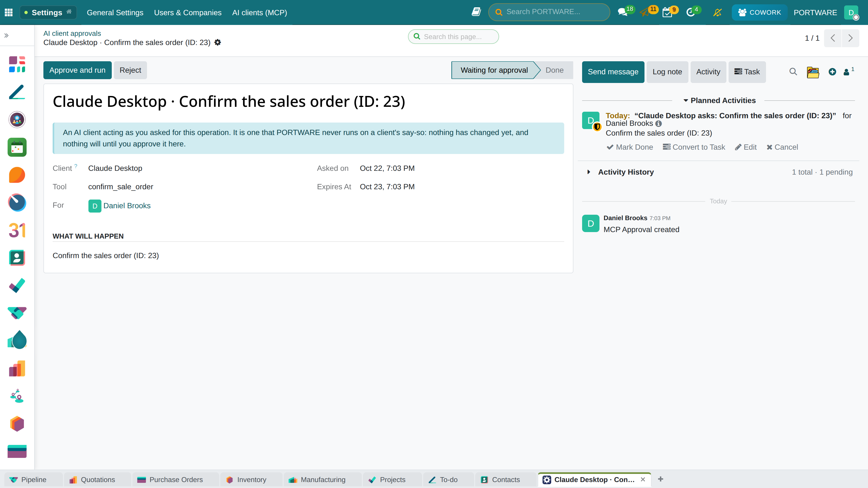Switch to the Quotations bottom tab
The height and width of the screenshot is (488, 868).
coord(97,480)
